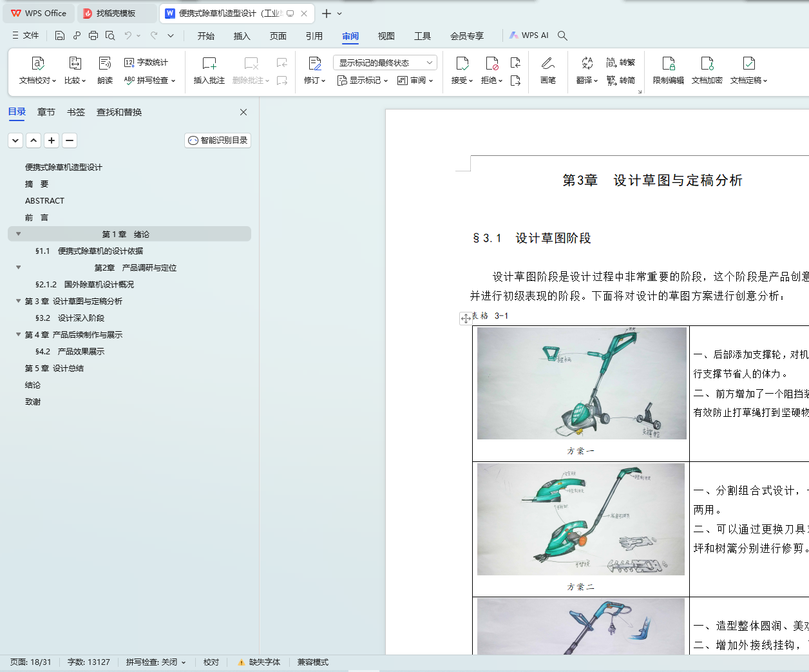Collapse 第 3 章 设计草图与定稿分析 outline node
The width and height of the screenshot is (809, 672).
click(x=18, y=301)
